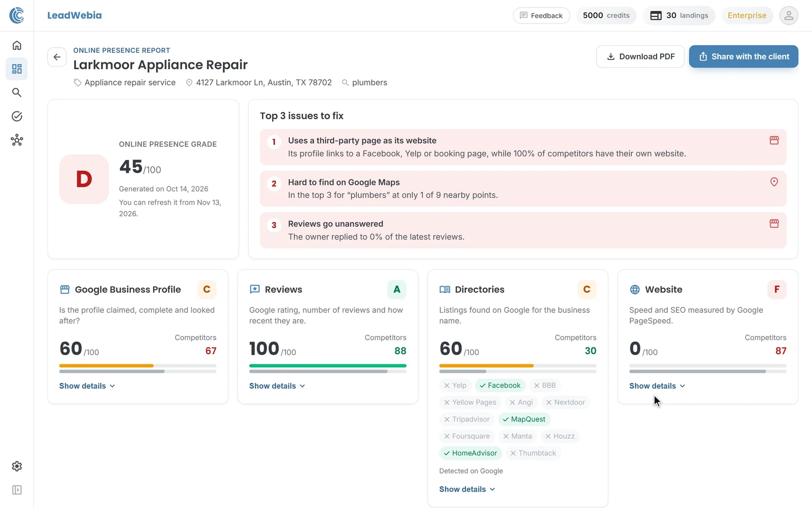Expand Show details under Website
This screenshot has height=508, width=812.
657,386
